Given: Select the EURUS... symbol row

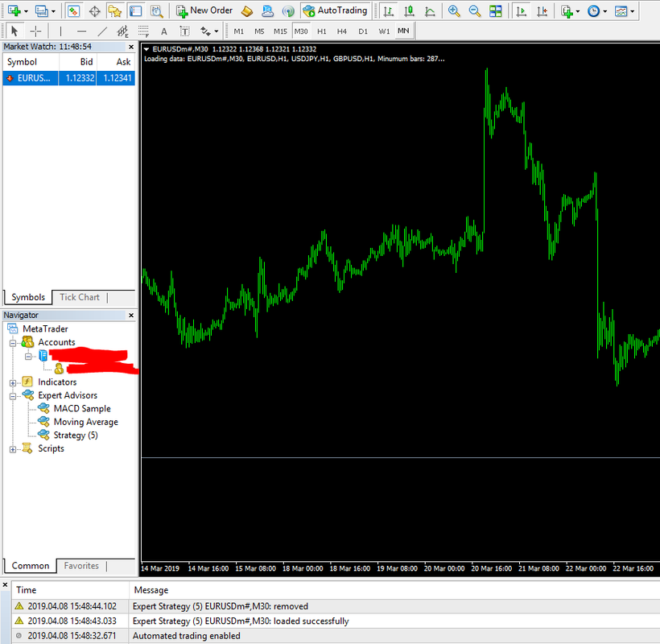Looking at the screenshot, I should (x=68, y=78).
